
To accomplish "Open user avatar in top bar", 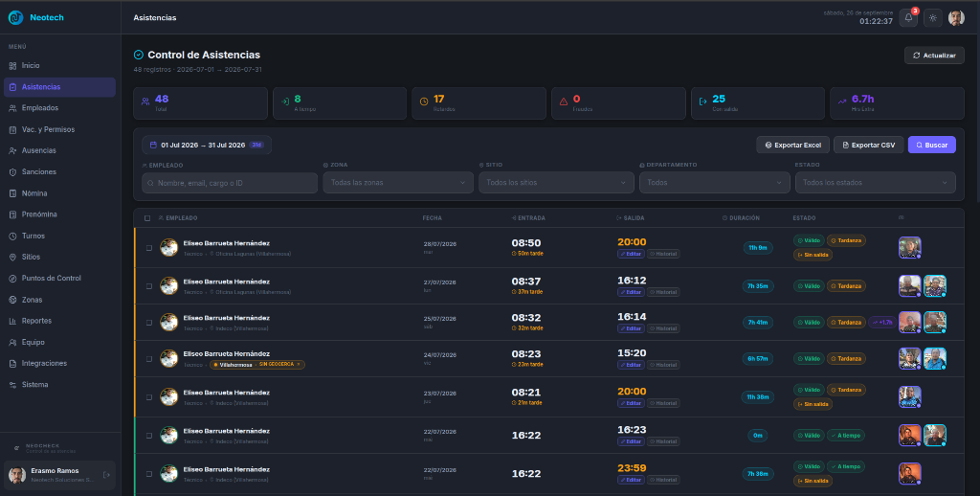I will pyautogui.click(x=956, y=18).
